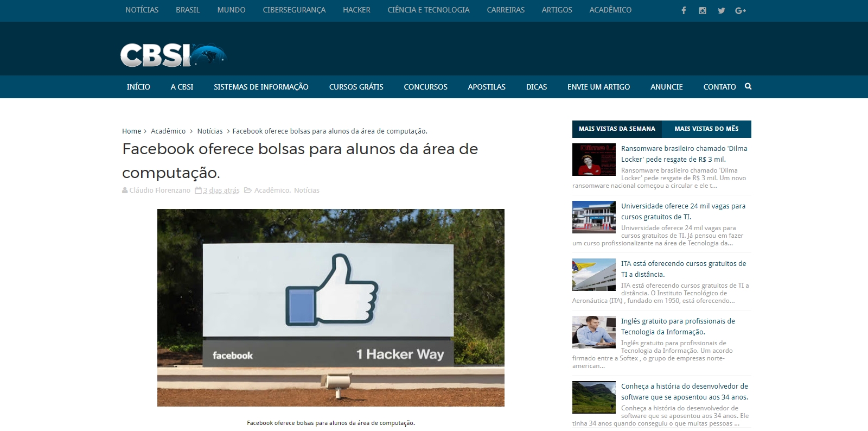Open the CIBERSEGURANÇA top menu item
Screen dimensions: 868x431
click(294, 10)
